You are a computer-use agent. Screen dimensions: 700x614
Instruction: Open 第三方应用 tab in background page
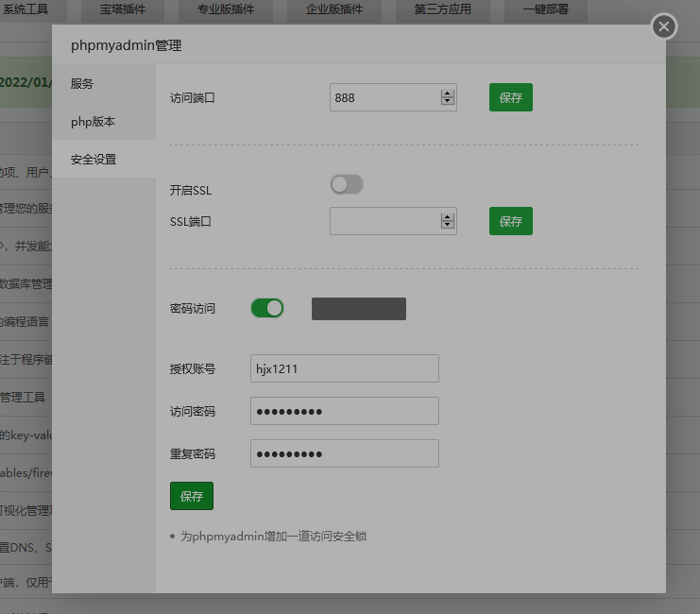(442, 9)
